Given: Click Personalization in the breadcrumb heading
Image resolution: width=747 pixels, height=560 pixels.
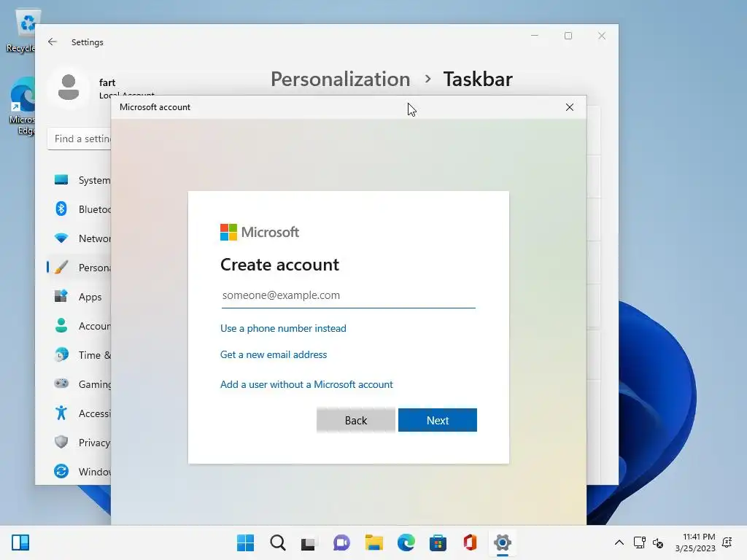Looking at the screenshot, I should coord(340,79).
